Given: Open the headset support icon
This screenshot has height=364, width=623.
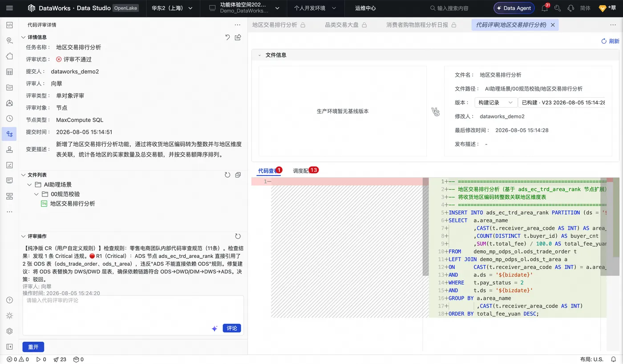Looking at the screenshot, I should (x=570, y=8).
